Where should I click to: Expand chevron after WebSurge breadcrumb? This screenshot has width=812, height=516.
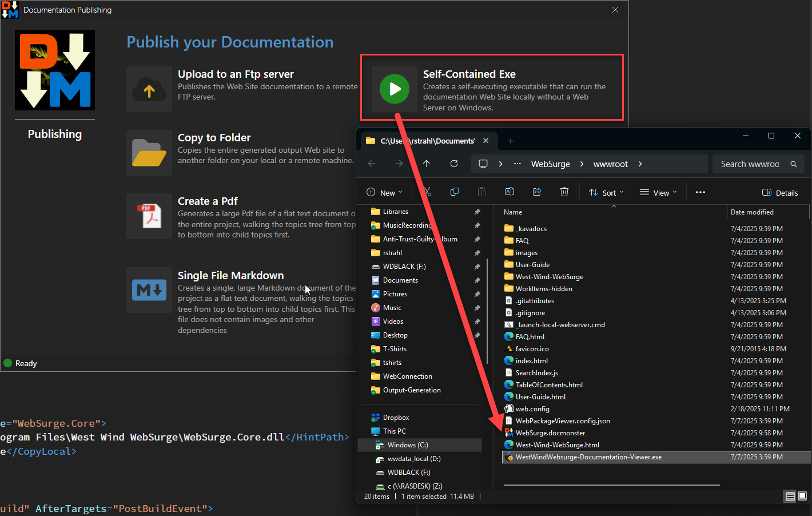582,164
